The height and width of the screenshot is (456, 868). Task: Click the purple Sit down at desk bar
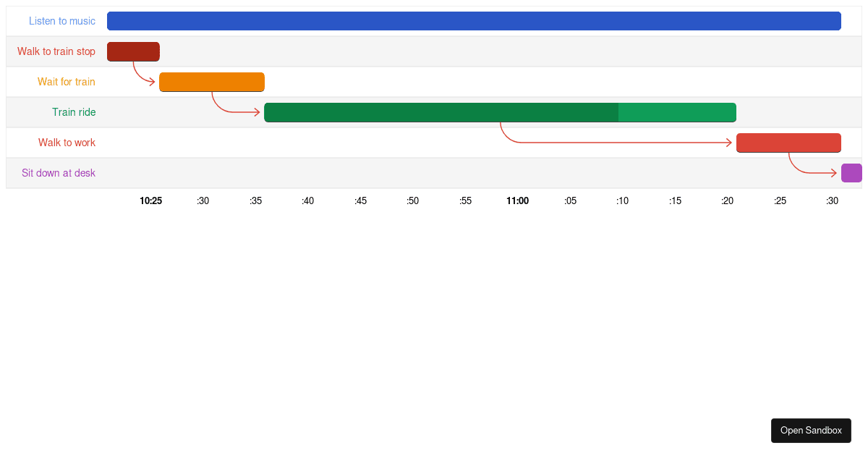click(851, 173)
